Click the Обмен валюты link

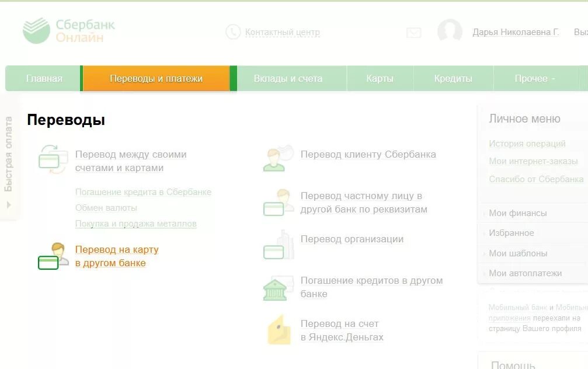click(106, 208)
